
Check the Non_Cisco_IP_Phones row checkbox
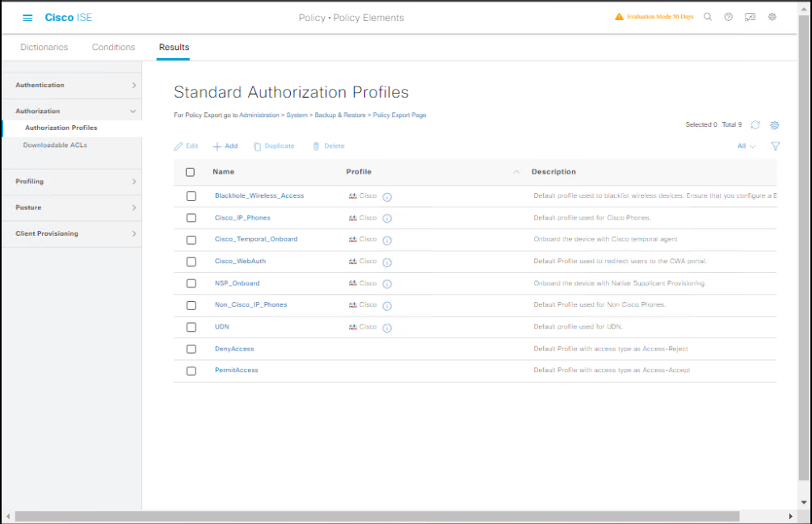click(x=191, y=306)
